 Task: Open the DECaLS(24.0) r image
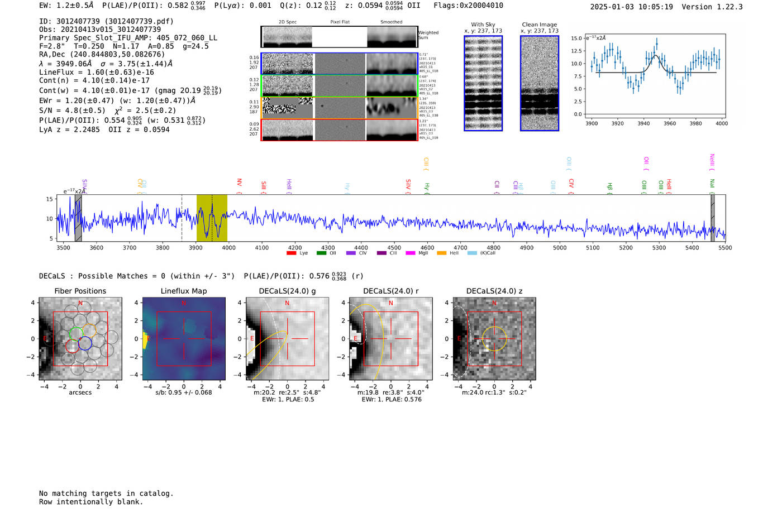click(x=391, y=339)
